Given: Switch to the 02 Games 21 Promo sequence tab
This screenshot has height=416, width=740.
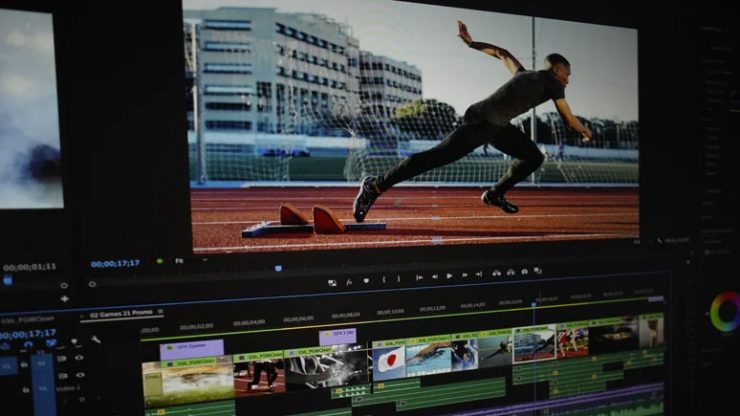Looking at the screenshot, I should pyautogui.click(x=120, y=314).
